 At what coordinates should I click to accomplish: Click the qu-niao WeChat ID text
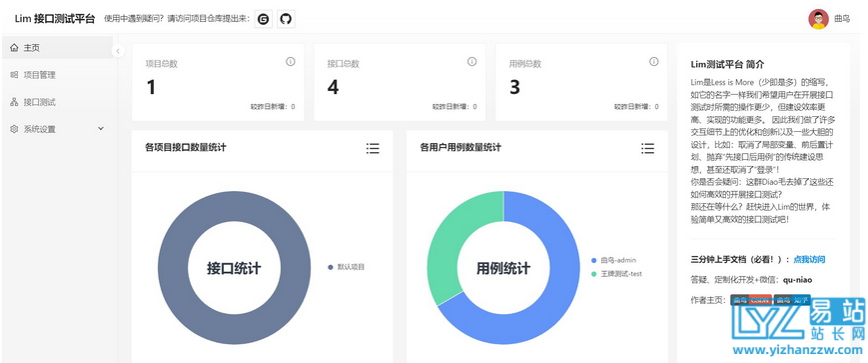(798, 280)
